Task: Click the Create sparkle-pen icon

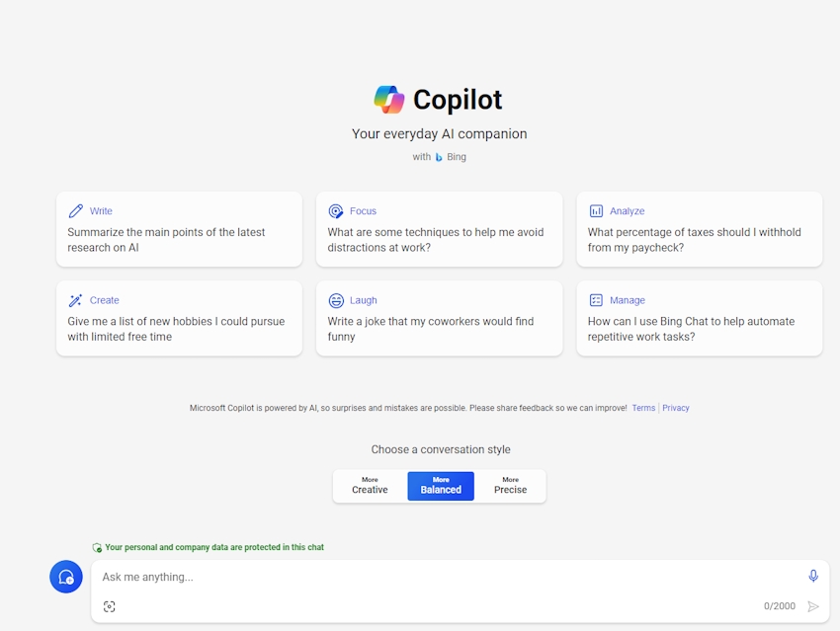Action: [76, 300]
